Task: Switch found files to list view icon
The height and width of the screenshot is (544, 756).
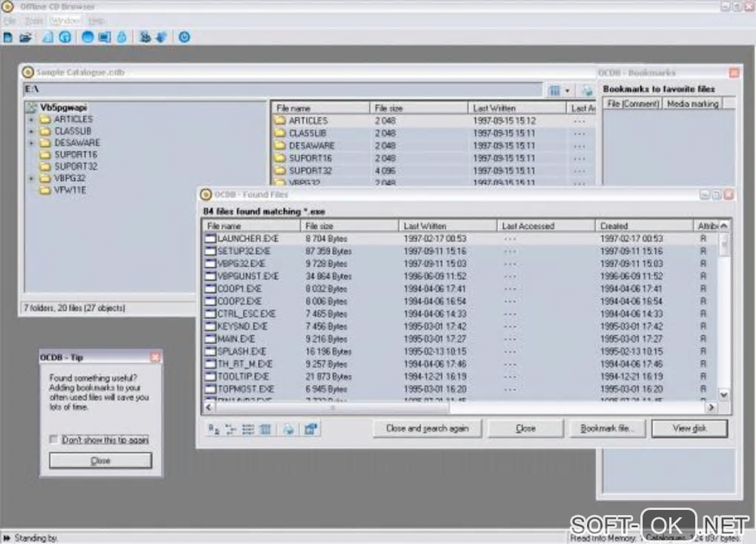Action: 248,428
